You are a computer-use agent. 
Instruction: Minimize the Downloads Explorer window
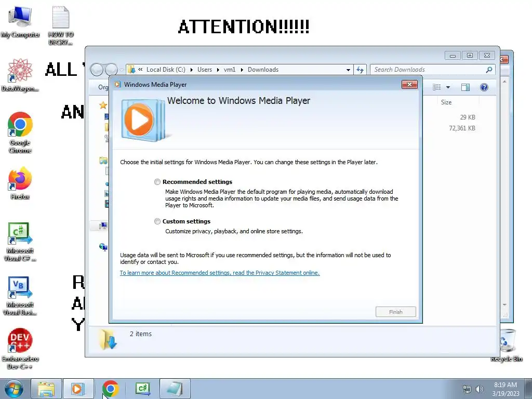click(453, 56)
